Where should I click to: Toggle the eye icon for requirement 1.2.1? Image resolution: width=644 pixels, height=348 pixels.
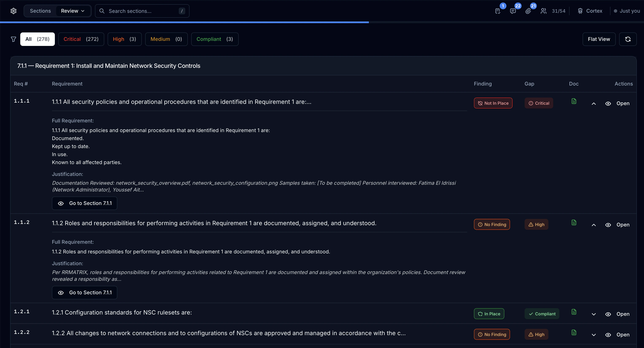pyautogui.click(x=608, y=314)
